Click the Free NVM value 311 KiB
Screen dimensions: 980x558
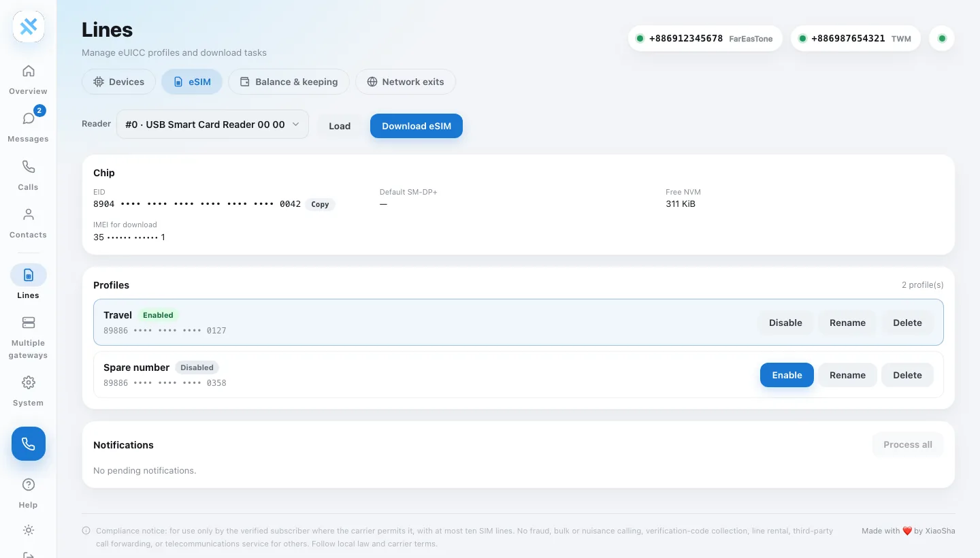[681, 204]
